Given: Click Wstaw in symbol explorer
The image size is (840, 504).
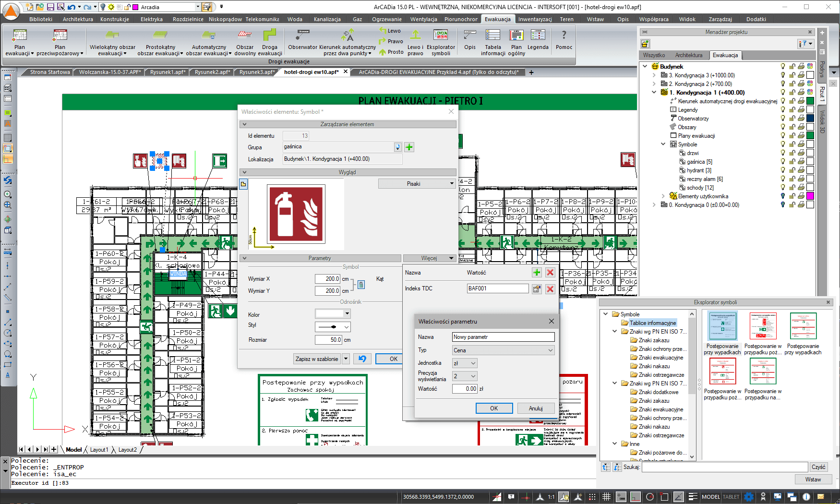Looking at the screenshot, I should pyautogui.click(x=813, y=480).
